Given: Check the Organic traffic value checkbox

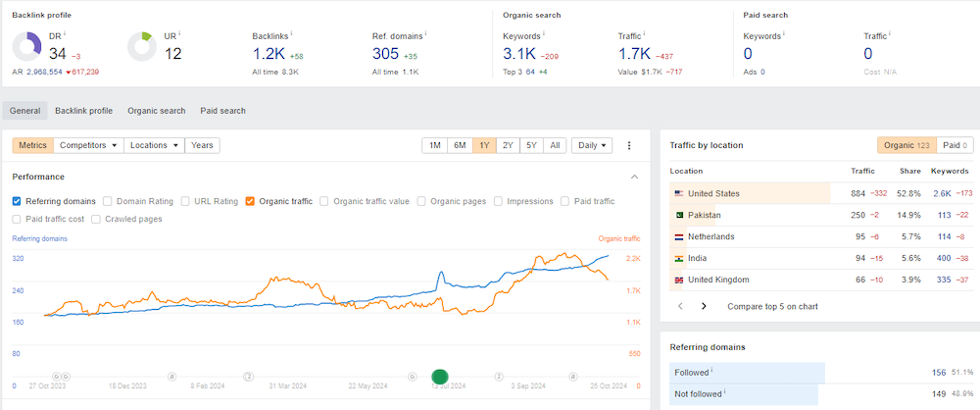Looking at the screenshot, I should (324, 201).
